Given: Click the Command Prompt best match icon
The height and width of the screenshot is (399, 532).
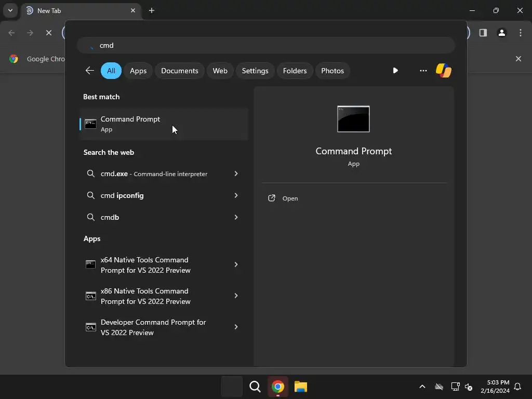Looking at the screenshot, I should [90, 124].
